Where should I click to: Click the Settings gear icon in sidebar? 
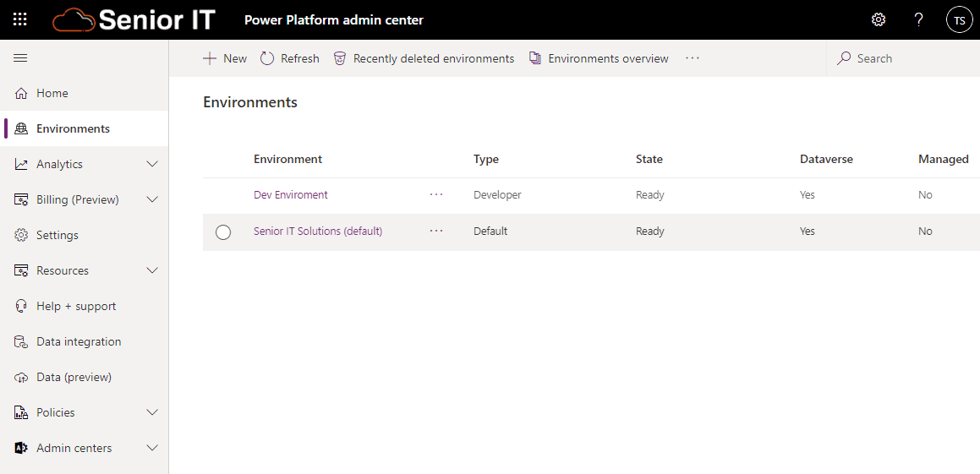pos(21,236)
